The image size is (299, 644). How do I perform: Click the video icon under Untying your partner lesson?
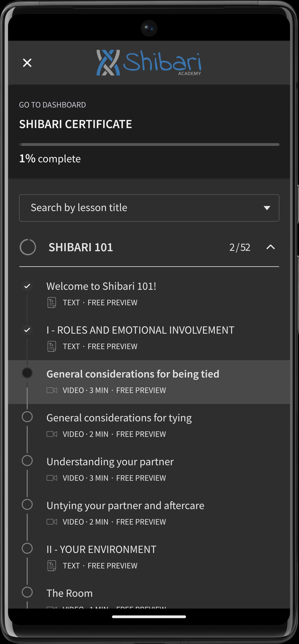(52, 522)
